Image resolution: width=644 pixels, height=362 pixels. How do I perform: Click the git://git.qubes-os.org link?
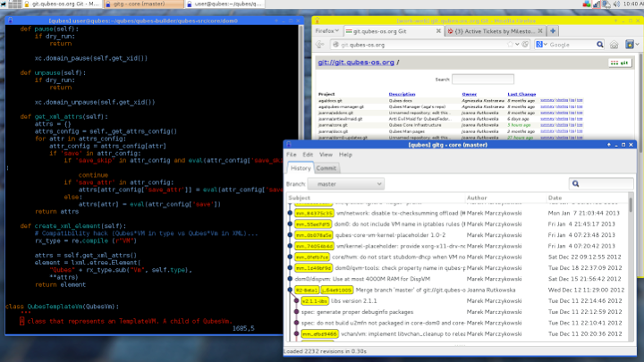click(x=355, y=63)
